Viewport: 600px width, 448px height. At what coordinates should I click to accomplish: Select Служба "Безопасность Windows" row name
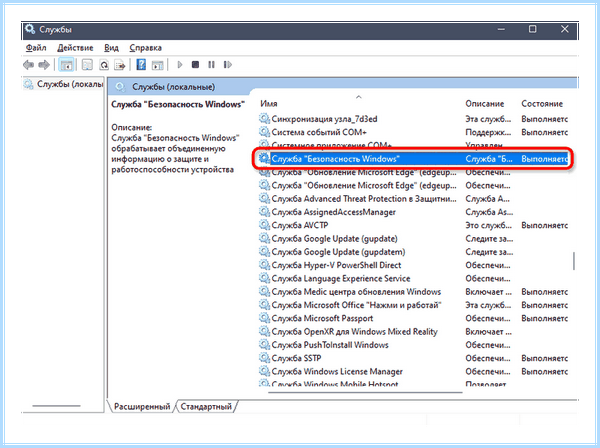[335, 159]
